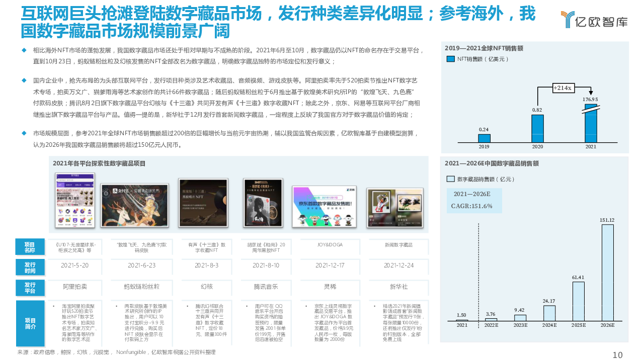Viewport: 644px width, 362px height.
Task: Click the 发行平台 row header
Action: [x=30, y=287]
